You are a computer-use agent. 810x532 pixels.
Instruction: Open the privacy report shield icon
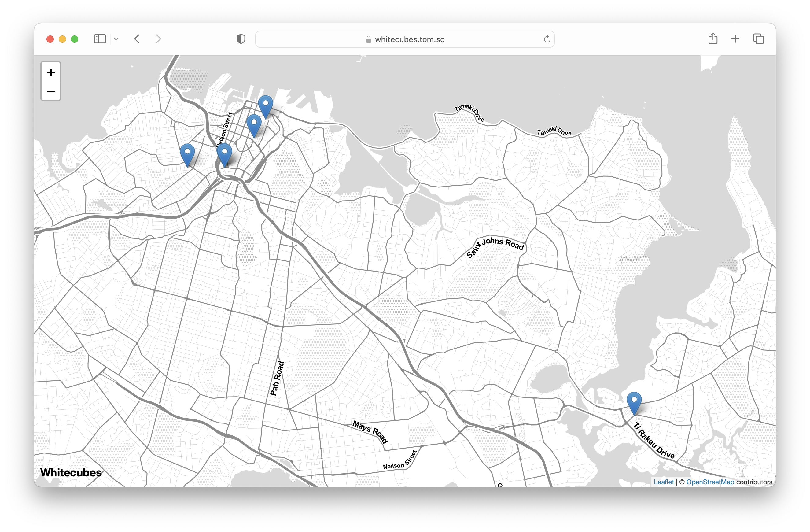click(x=241, y=39)
